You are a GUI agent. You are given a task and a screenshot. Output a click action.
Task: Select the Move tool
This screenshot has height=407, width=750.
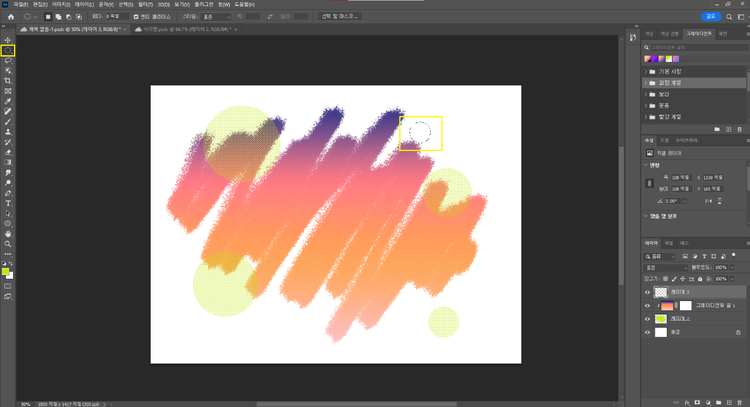(x=8, y=40)
